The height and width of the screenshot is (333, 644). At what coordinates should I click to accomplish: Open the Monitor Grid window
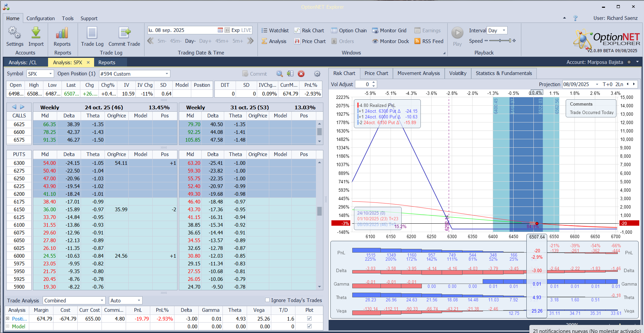389,30
